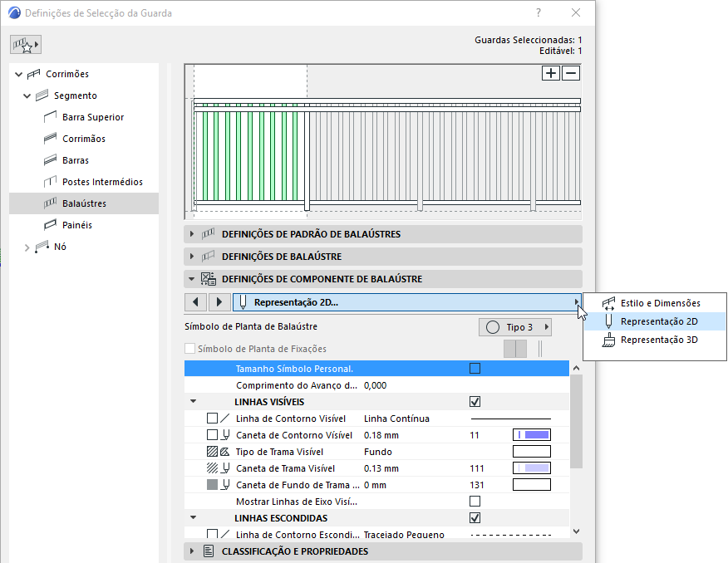Viewport: 728px width, 563px height.
Task: Click the Representação 2D brush icon in the menu
Action: 609,321
